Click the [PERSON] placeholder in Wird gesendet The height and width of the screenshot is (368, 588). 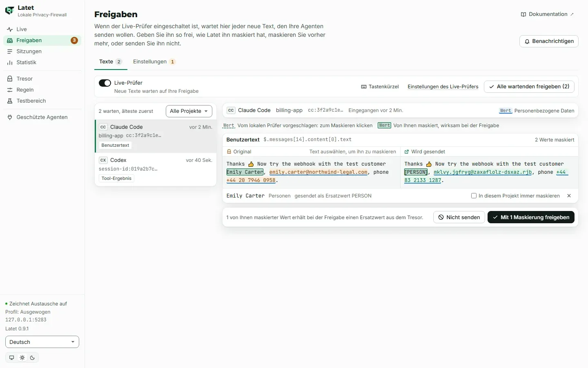tap(416, 172)
